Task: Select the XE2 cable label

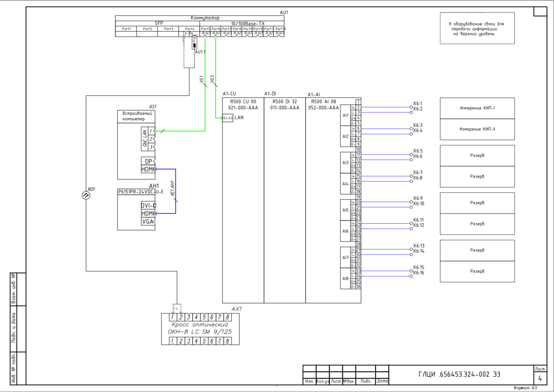Action: pyautogui.click(x=212, y=79)
